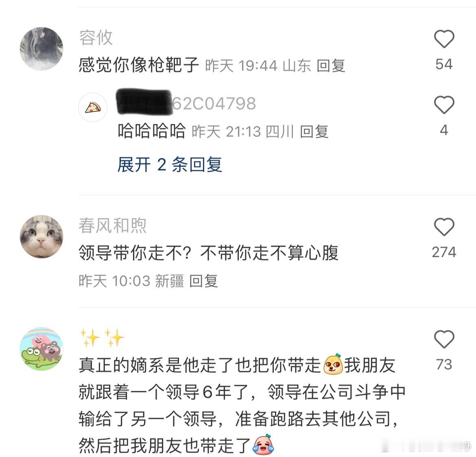Reply to the 感觉你像枪靶子 comment
Screen dimensions: 476x457
[331, 66]
